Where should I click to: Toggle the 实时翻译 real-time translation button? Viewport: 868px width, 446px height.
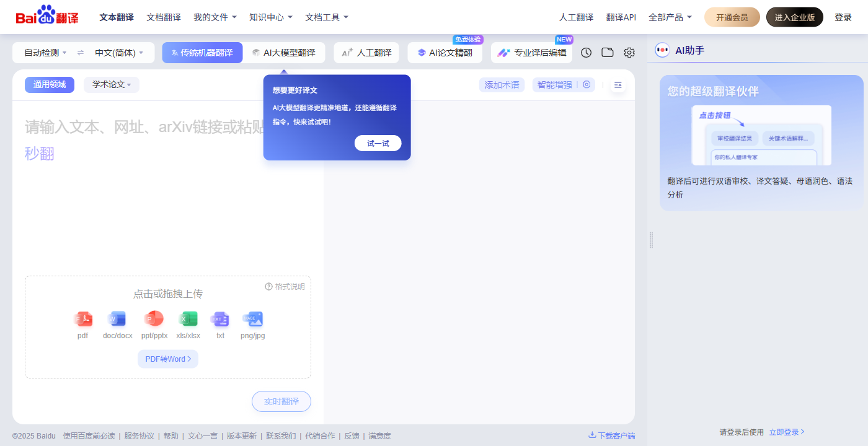[x=281, y=401]
